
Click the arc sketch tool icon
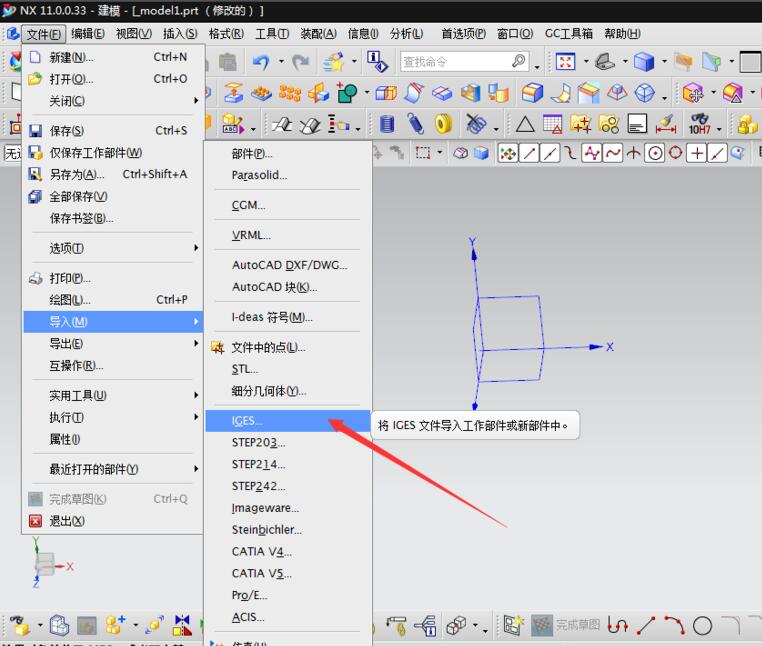tap(675, 625)
